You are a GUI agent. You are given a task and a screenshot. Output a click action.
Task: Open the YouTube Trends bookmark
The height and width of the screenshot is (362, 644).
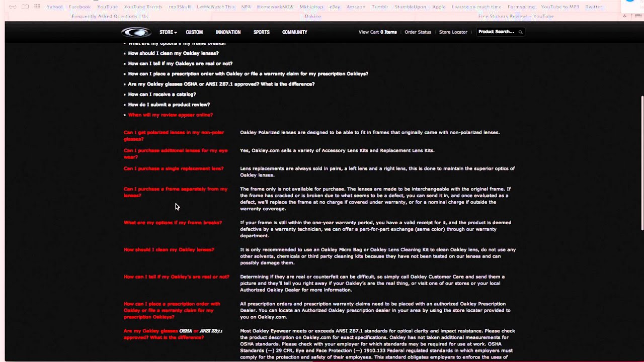point(143,7)
